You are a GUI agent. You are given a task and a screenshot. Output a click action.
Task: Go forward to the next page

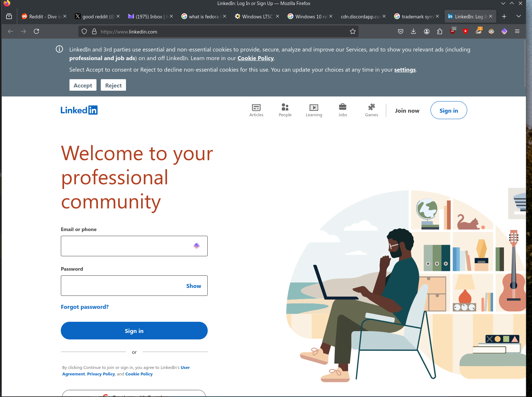[x=23, y=32]
